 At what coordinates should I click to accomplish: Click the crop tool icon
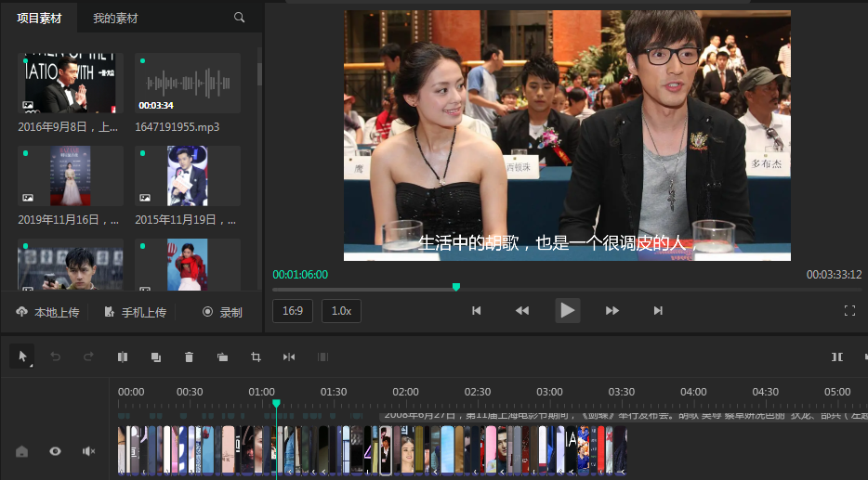[x=256, y=357]
